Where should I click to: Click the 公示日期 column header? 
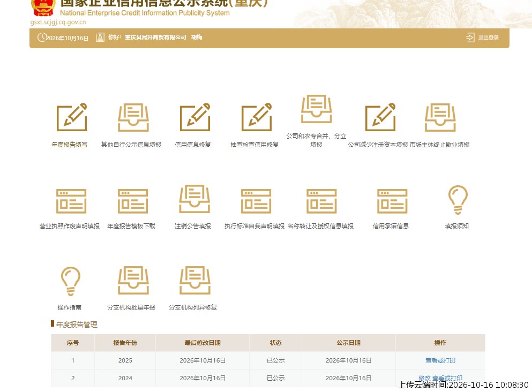(x=348, y=343)
